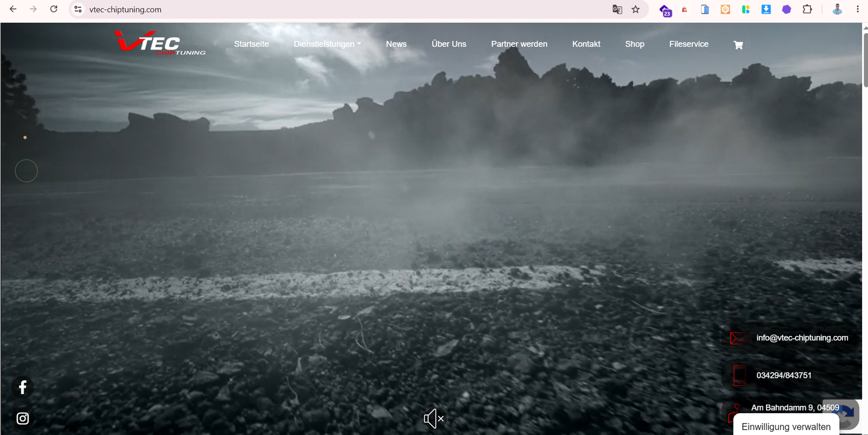Viewport: 868px width, 435px height.
Task: Expand the Dienstleistungen dropdown menu
Action: 327,44
